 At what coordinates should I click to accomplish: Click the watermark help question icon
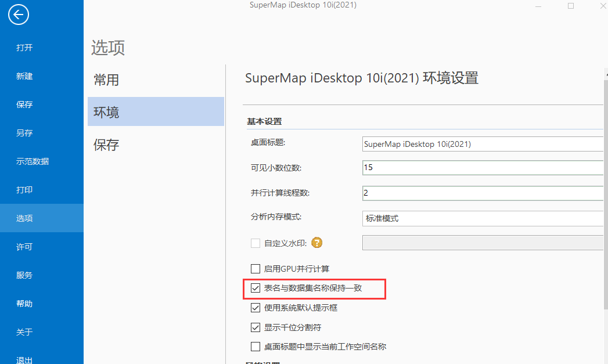(317, 243)
